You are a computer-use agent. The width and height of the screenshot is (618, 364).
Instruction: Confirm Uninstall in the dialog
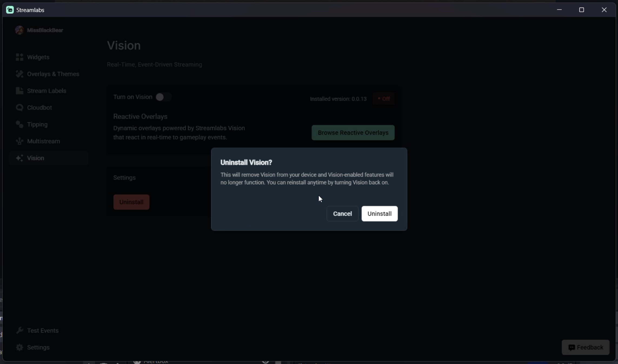(x=380, y=214)
